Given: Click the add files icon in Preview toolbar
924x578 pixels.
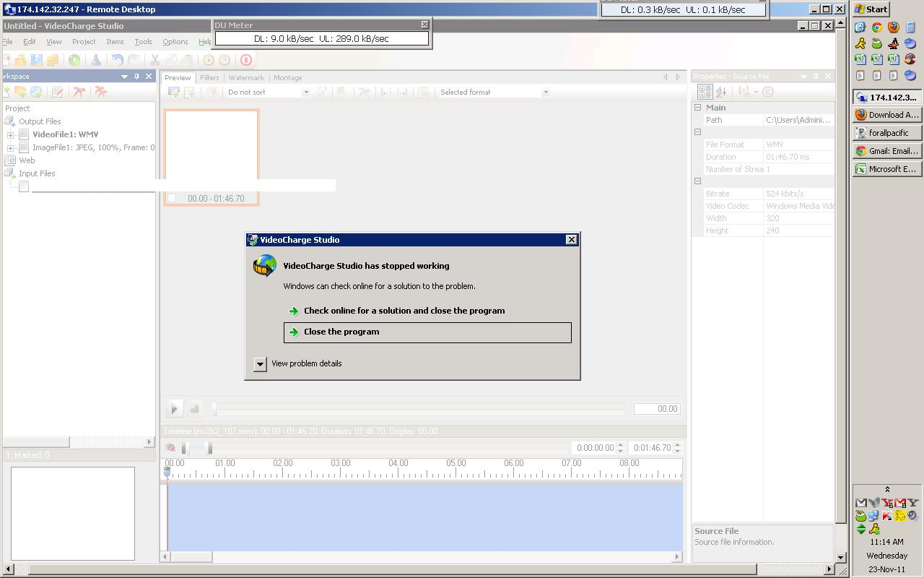Looking at the screenshot, I should (x=174, y=92).
